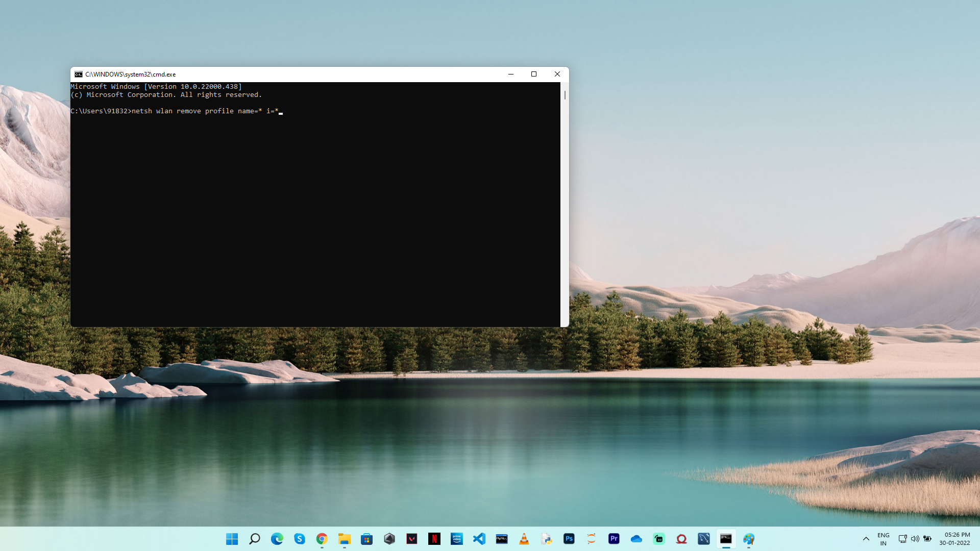The width and height of the screenshot is (980, 551).
Task: Launch VLC media player
Action: [524, 539]
